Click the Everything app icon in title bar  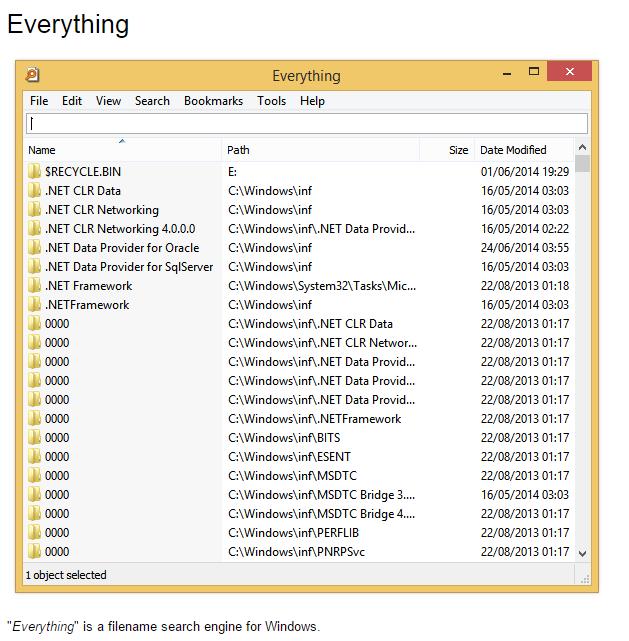32,75
